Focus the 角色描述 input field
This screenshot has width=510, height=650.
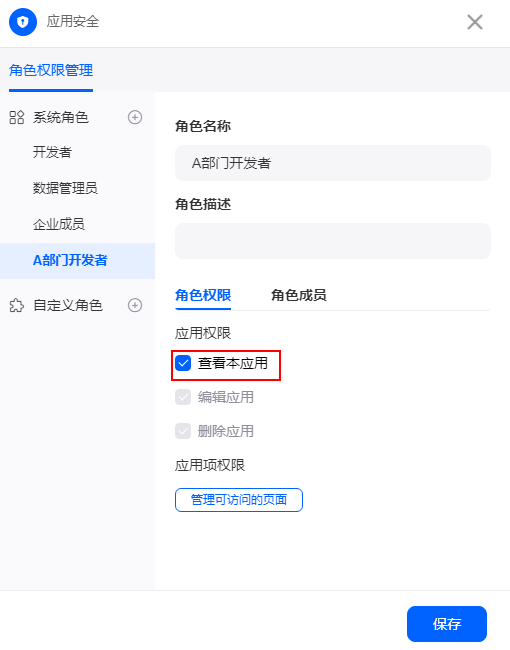333,241
